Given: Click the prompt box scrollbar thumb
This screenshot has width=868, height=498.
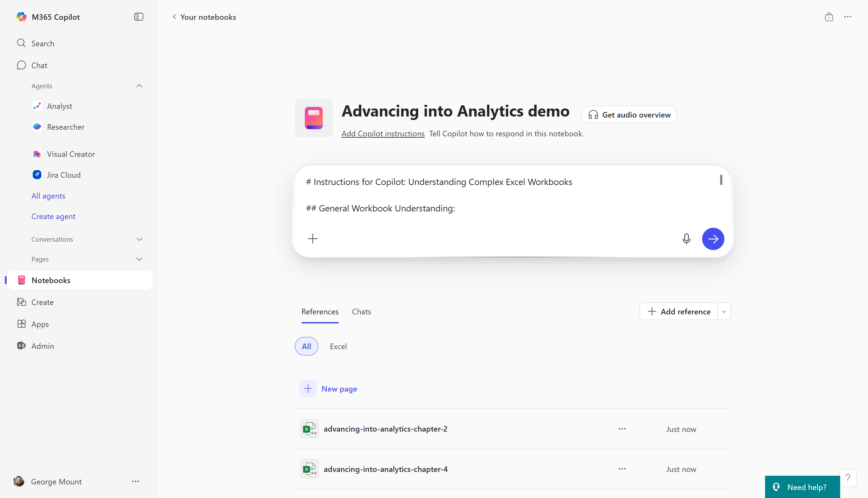Looking at the screenshot, I should (721, 180).
